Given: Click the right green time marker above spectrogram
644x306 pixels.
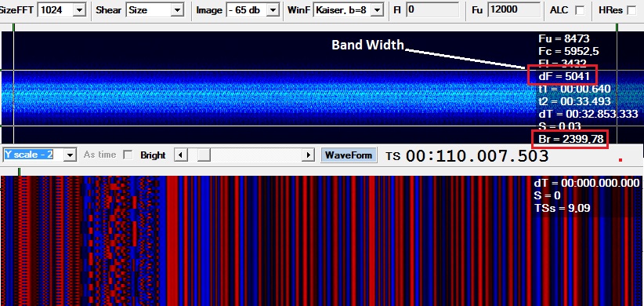Looking at the screenshot, I should [x=617, y=27].
